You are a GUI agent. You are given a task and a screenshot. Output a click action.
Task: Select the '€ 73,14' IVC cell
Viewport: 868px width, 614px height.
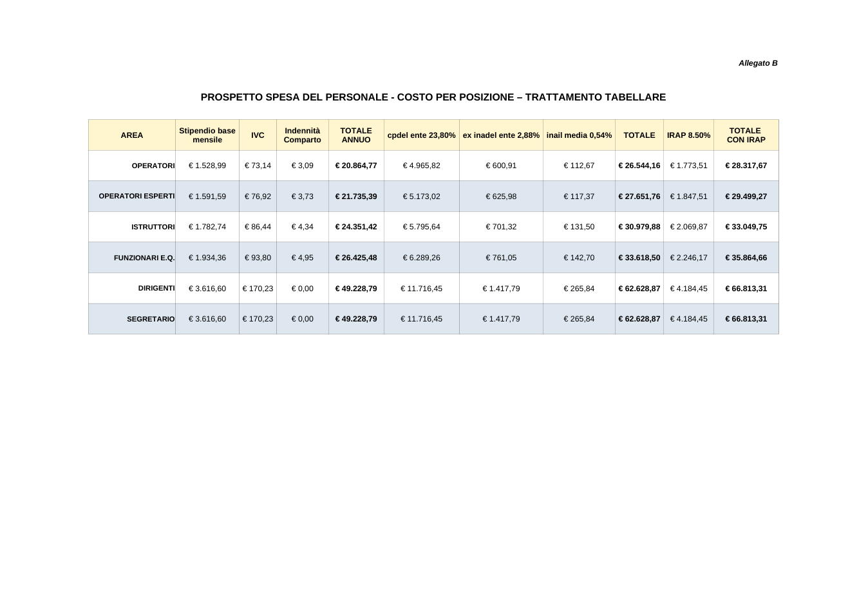258,166
